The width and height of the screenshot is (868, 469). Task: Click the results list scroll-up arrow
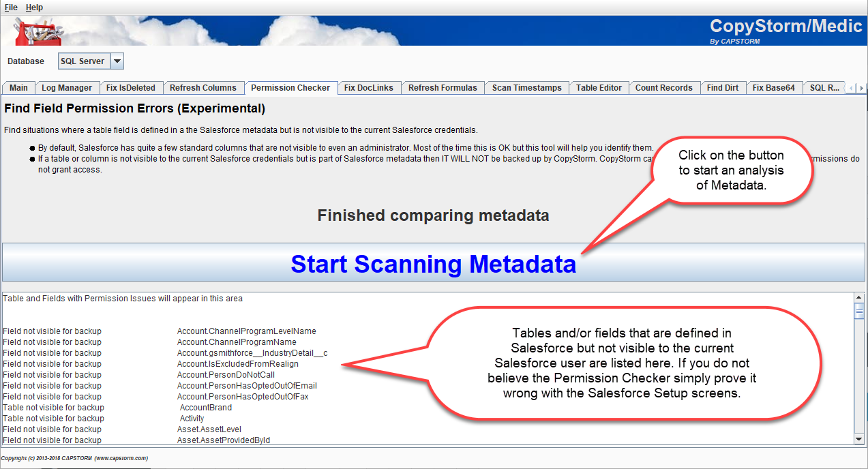[859, 298]
